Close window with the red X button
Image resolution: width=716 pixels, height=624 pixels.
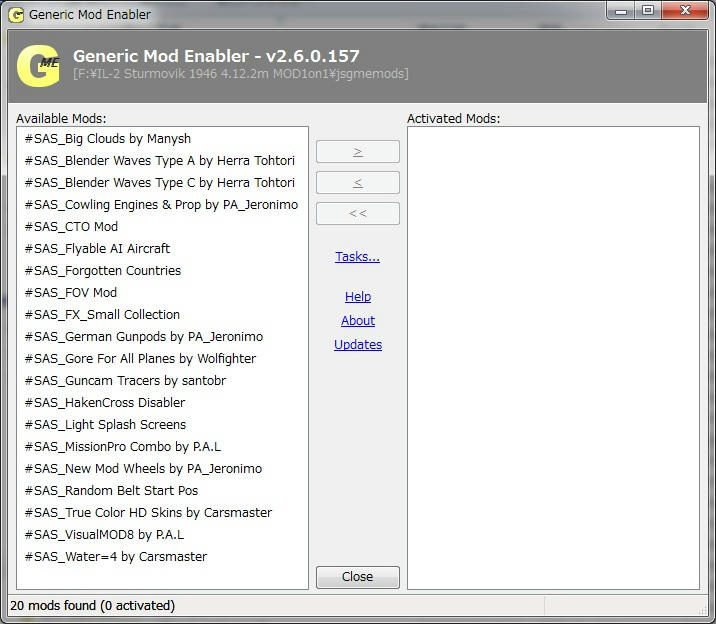[685, 11]
